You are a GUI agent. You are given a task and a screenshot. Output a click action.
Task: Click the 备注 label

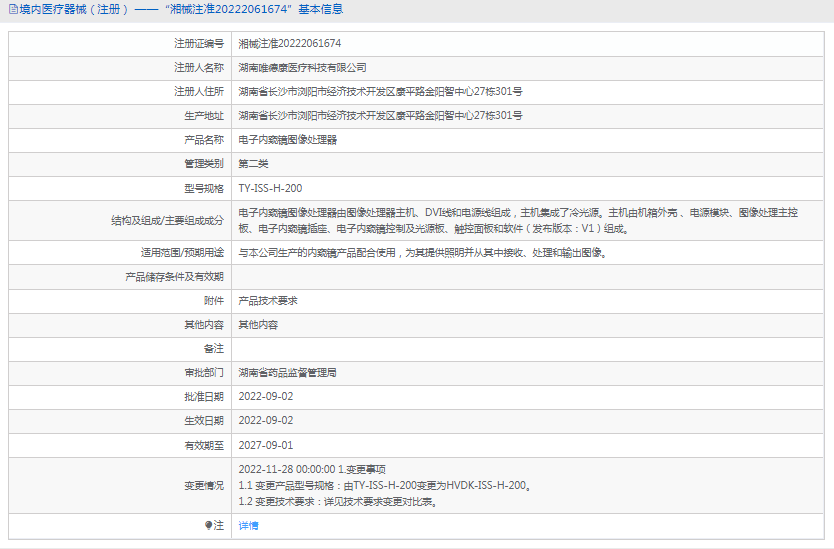tap(214, 348)
